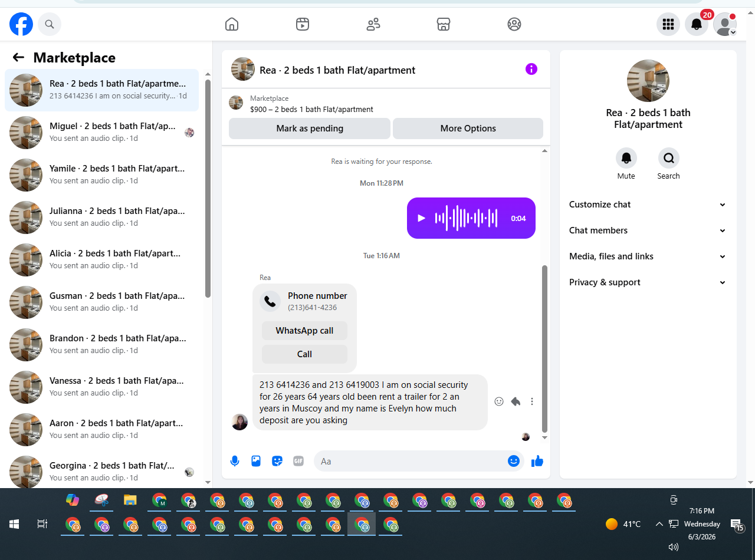Open the emoji picker in message box
This screenshot has height=560, width=755.
click(x=514, y=461)
